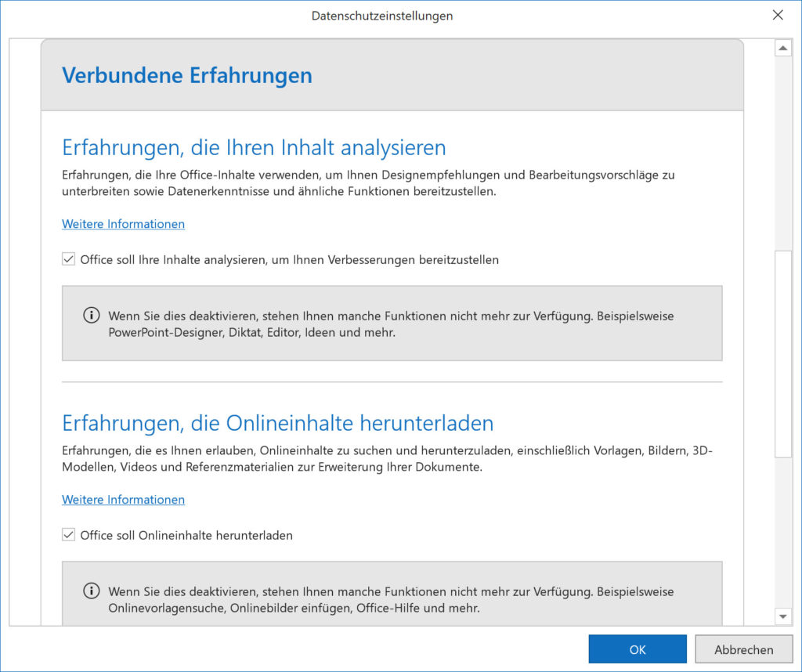
Task: Click the info icon beside the PowerPoint-Designer note
Action: (92, 316)
